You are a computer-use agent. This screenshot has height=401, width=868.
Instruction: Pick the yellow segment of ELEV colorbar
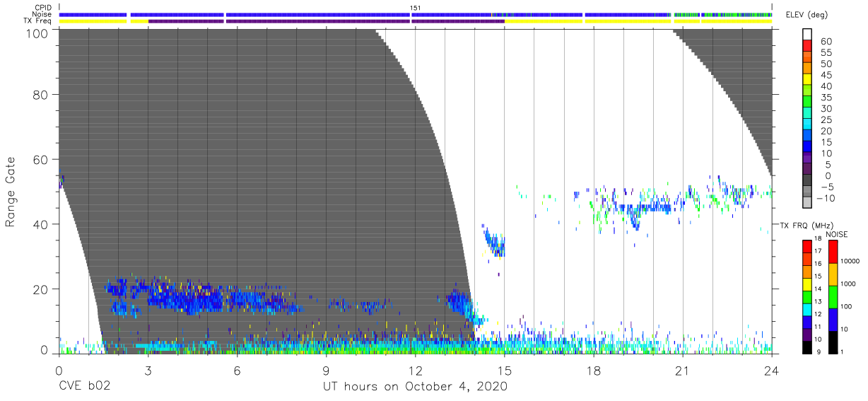(x=807, y=80)
